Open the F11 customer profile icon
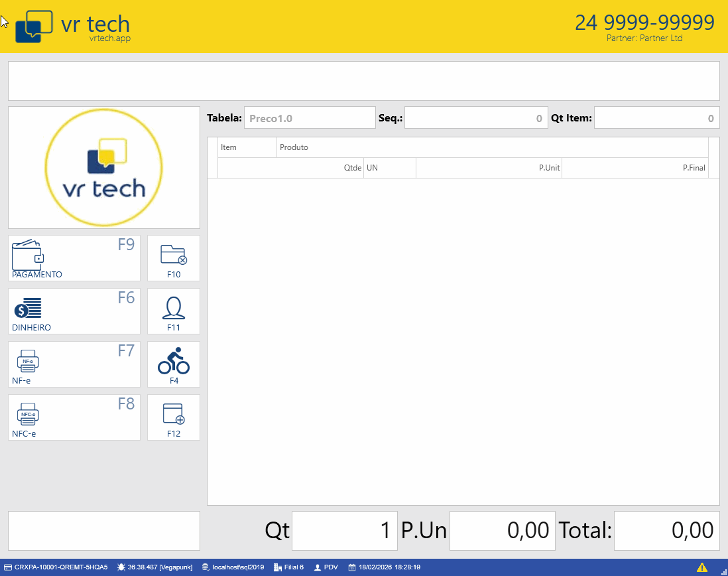Image resolution: width=728 pixels, height=576 pixels. click(x=173, y=309)
